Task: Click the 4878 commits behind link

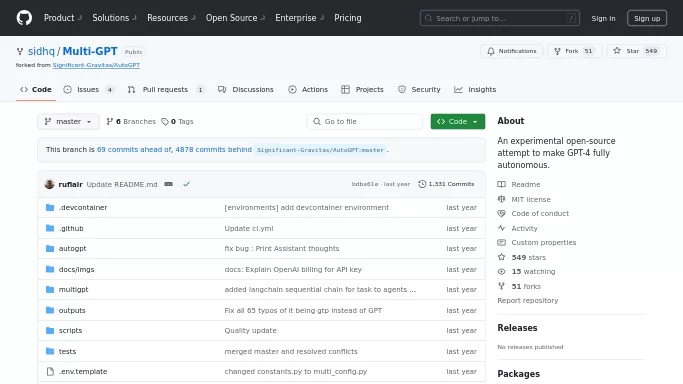Action: click(x=213, y=149)
